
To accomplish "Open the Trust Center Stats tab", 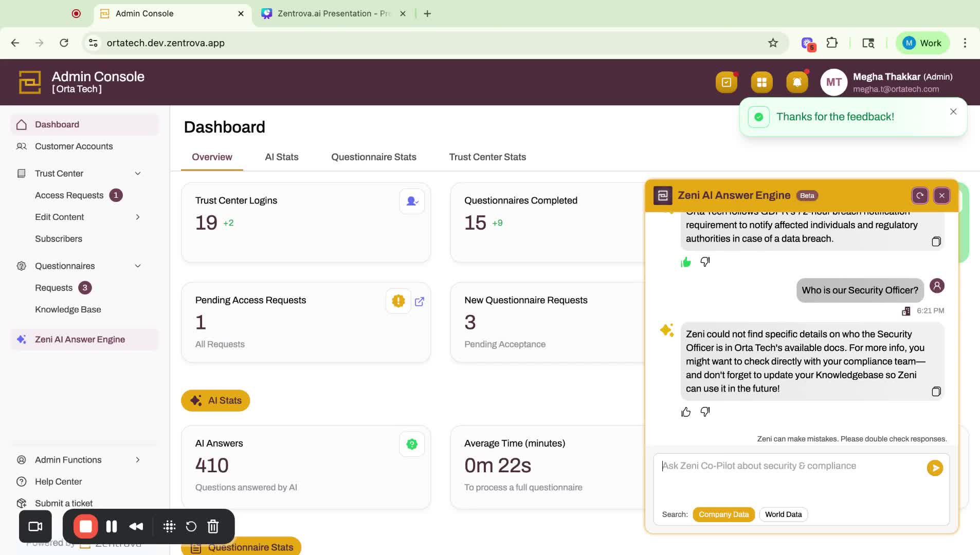I will pos(487,157).
